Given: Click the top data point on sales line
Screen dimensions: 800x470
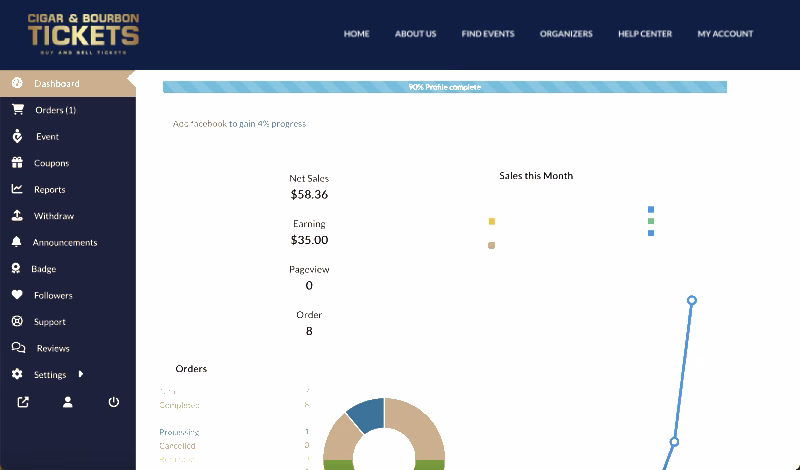Looking at the screenshot, I should (x=691, y=300).
